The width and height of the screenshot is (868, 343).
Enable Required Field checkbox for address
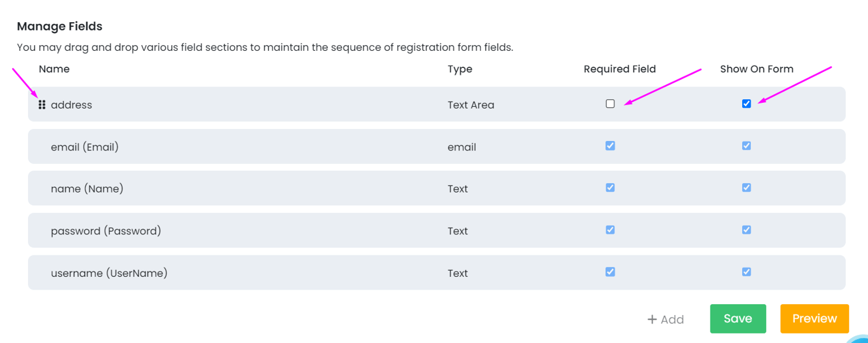[610, 104]
